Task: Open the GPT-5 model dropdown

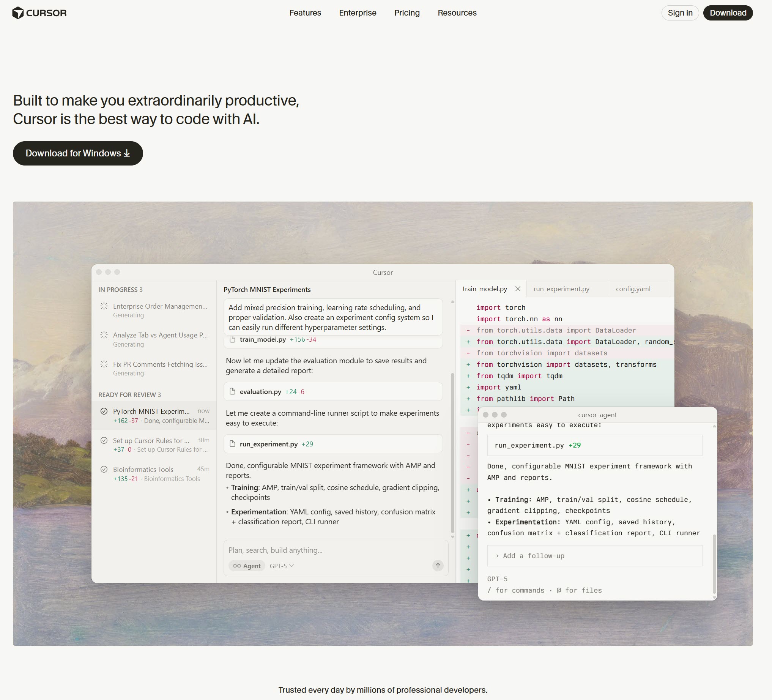Action: (x=282, y=566)
